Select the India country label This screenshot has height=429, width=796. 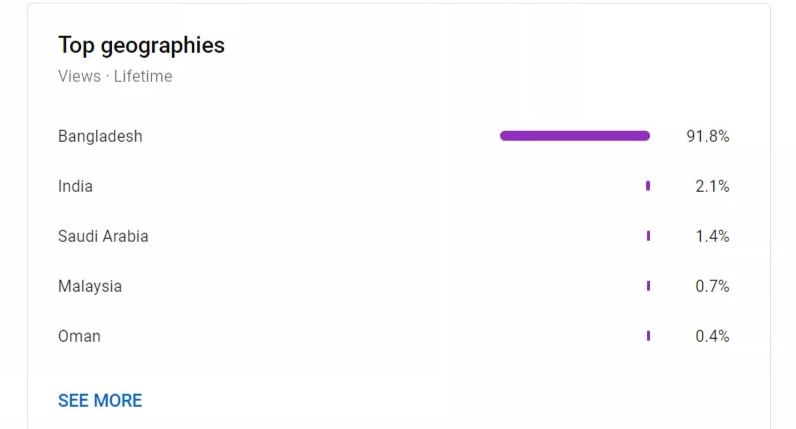click(x=75, y=186)
